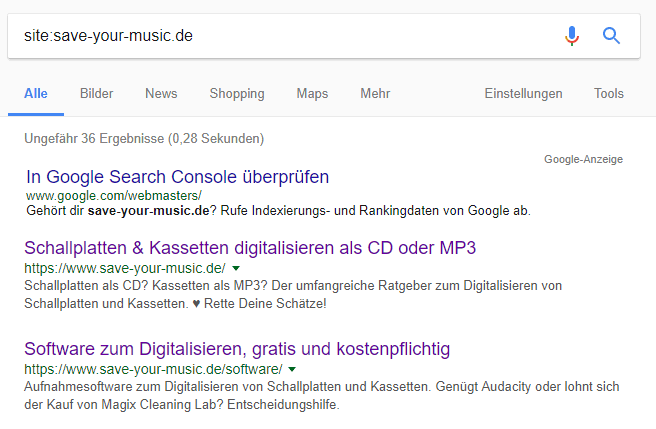
Task: Click the blue magnifier search icon
Action: point(611,36)
